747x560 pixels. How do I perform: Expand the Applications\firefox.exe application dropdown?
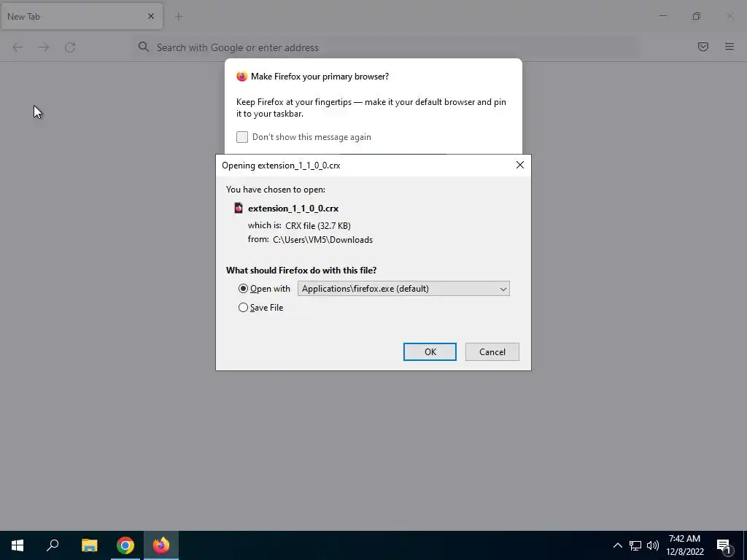403,289
